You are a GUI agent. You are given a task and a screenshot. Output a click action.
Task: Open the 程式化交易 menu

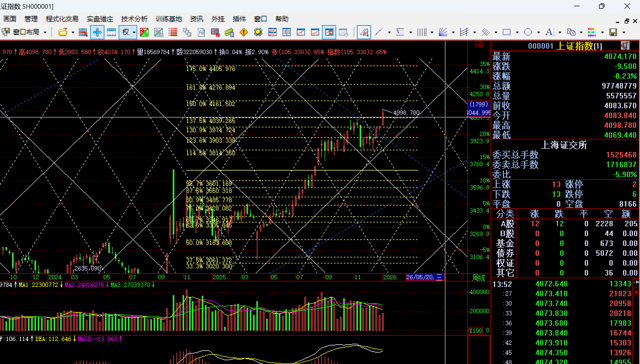pyautogui.click(x=62, y=19)
